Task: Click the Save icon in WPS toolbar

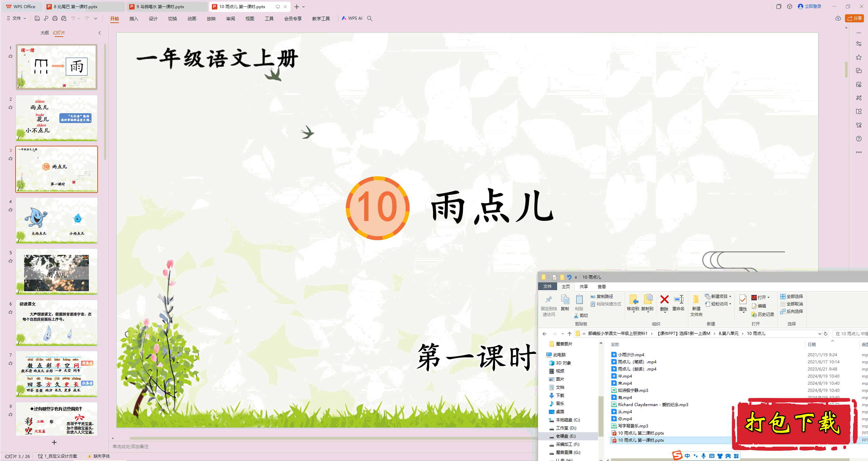Action: pos(37,18)
